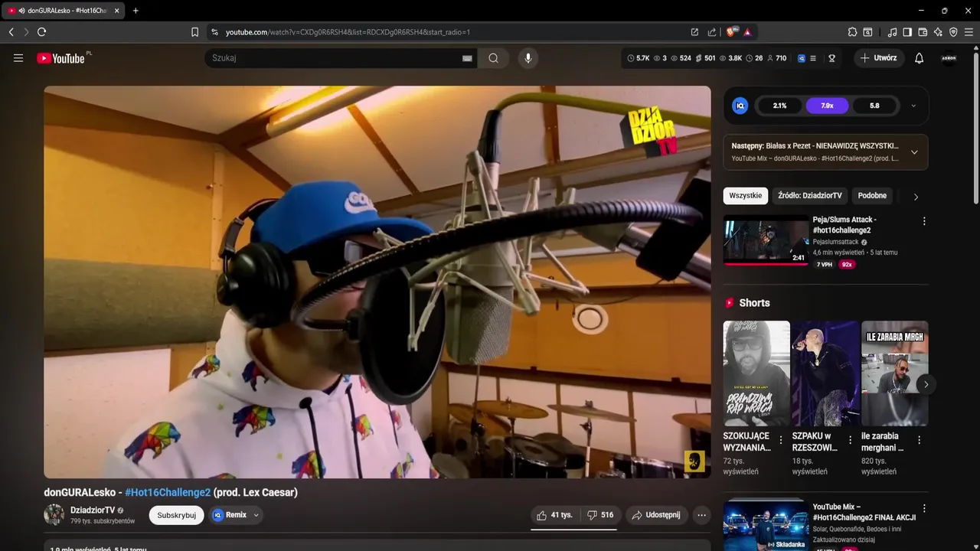
Task: Go back with browser back arrow
Action: click(x=11, y=32)
